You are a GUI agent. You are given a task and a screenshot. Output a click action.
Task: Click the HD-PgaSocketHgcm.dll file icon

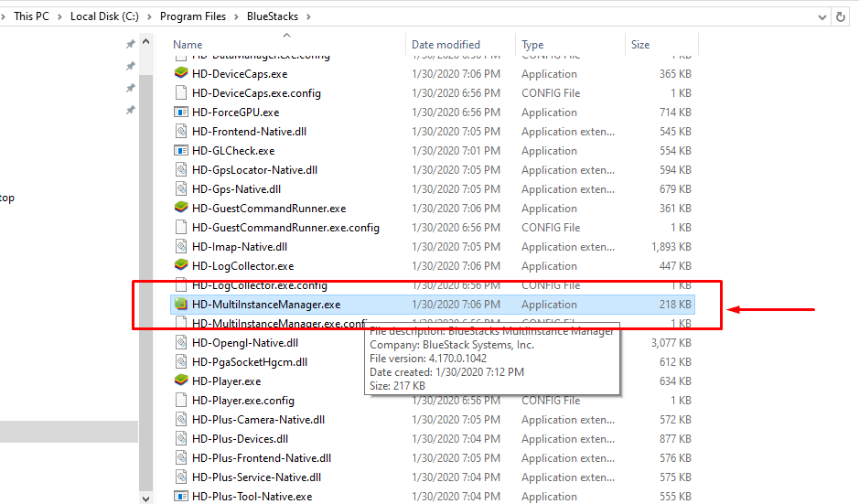point(181,361)
